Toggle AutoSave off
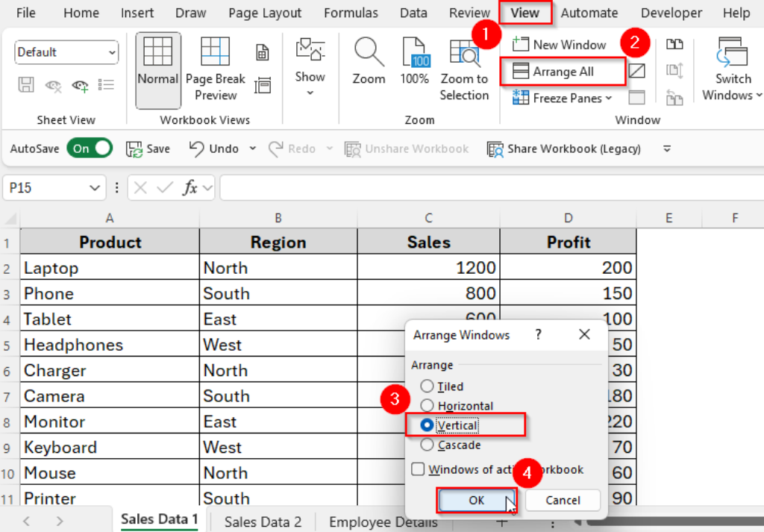 tap(90, 148)
